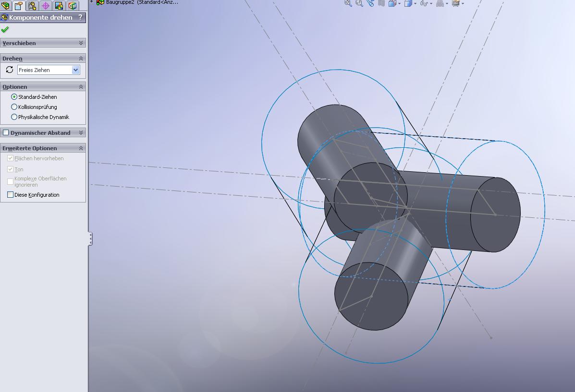Enable the Dynamischer Abstand checkbox
This screenshot has height=392, width=575.
[x=6, y=132]
